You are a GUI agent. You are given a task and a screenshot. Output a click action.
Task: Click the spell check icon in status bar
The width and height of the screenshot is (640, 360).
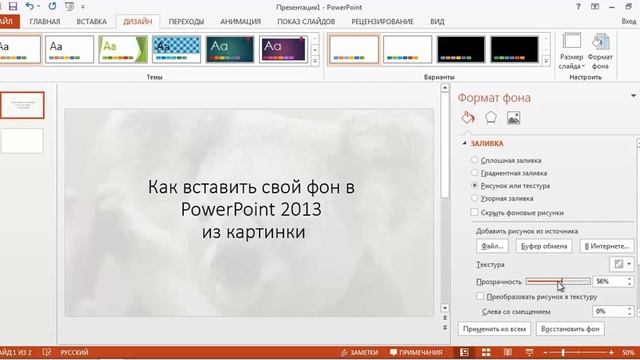[47, 352]
